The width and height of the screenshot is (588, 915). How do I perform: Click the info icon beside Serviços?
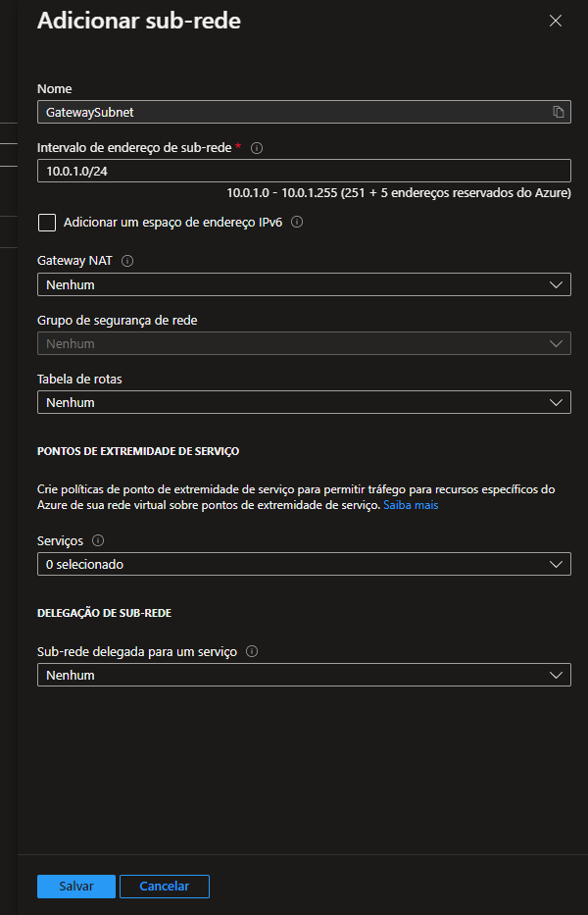point(98,540)
